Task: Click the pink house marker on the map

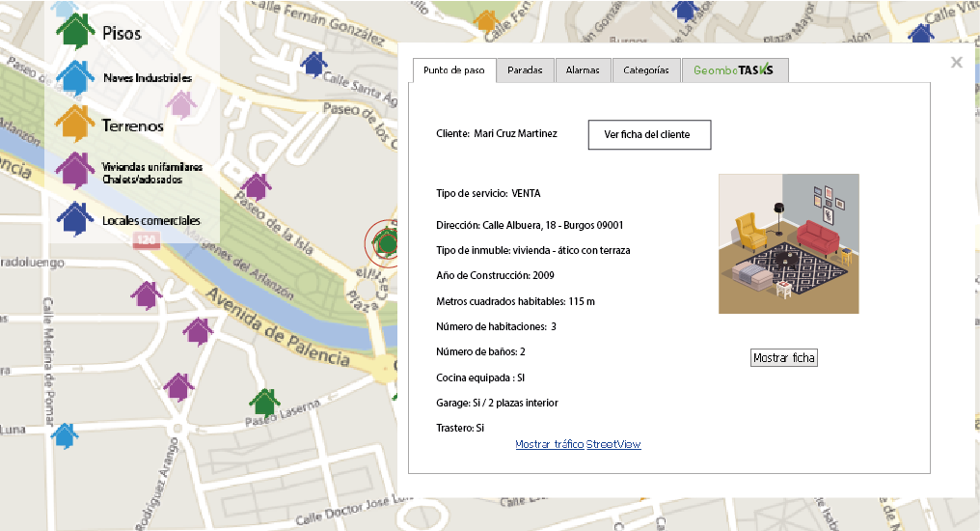Action: pos(181,102)
